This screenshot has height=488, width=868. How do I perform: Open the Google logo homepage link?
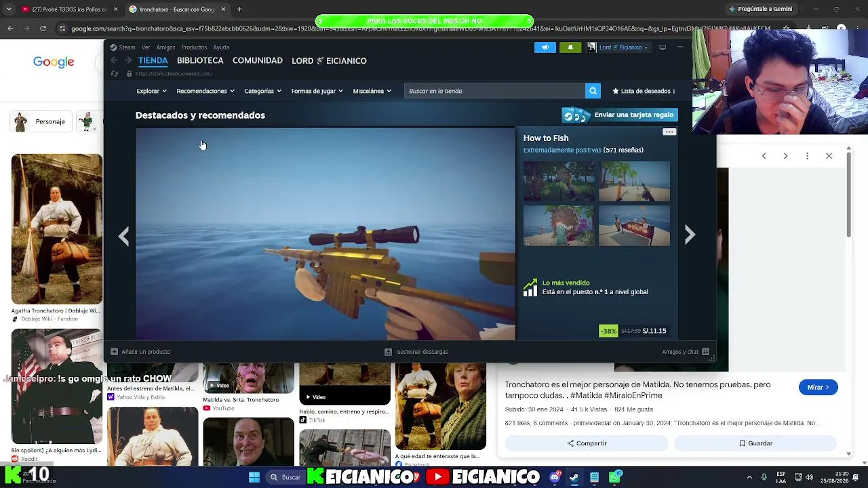point(54,62)
